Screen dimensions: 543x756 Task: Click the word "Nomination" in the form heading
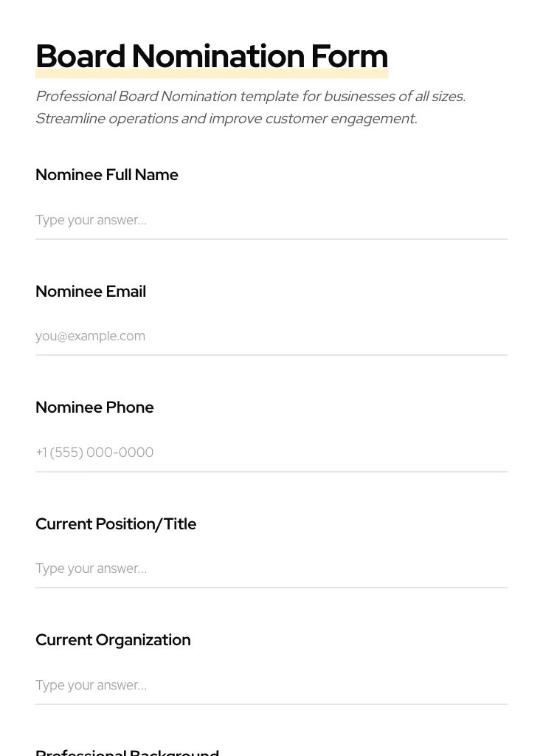(x=218, y=56)
